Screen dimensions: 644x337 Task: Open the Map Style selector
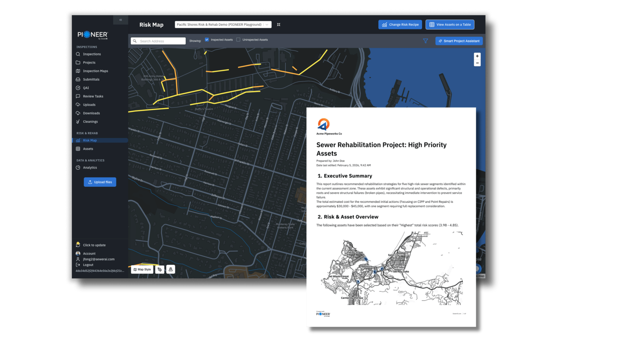(142, 269)
